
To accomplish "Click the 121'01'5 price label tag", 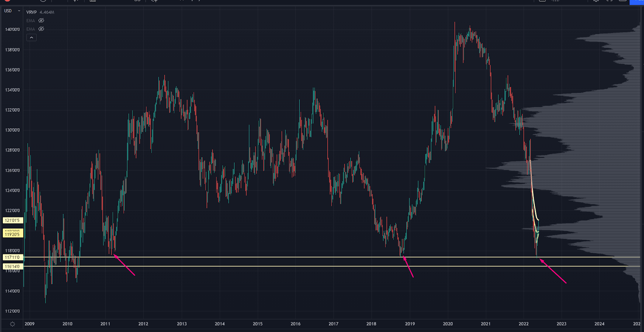I will [x=12, y=220].
